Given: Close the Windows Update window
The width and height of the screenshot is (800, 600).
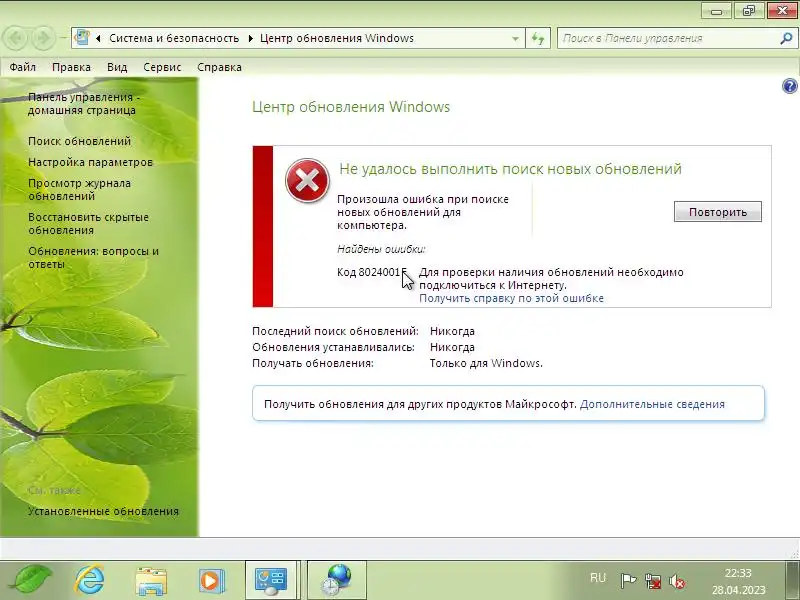Looking at the screenshot, I should click(x=782, y=11).
